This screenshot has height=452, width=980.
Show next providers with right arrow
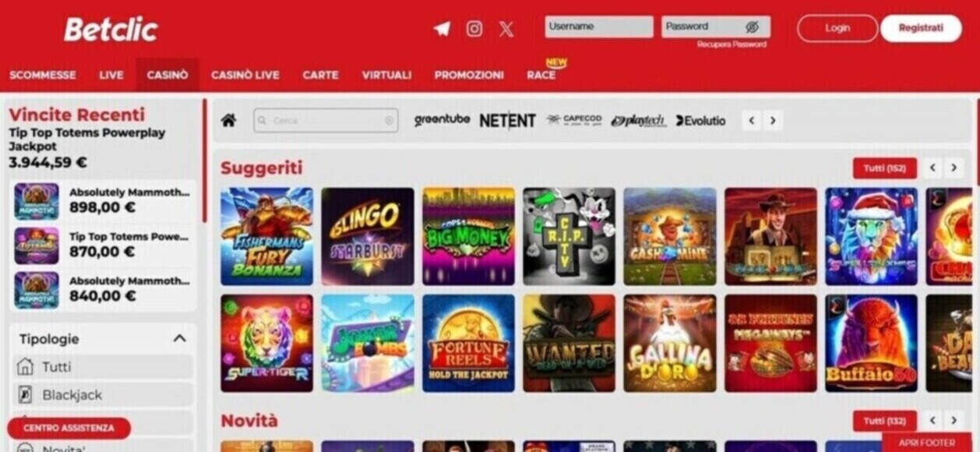tap(772, 121)
